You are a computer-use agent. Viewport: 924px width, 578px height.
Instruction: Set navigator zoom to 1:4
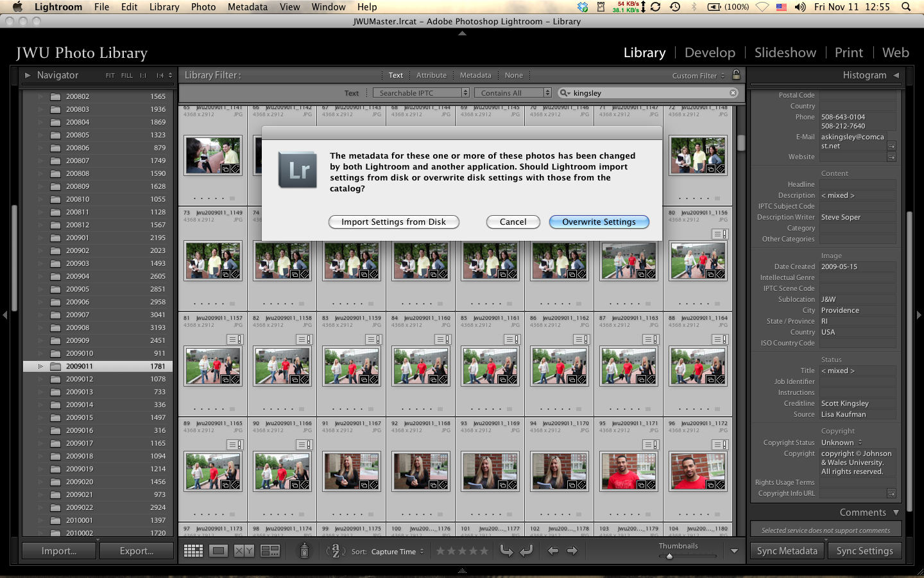(x=160, y=75)
